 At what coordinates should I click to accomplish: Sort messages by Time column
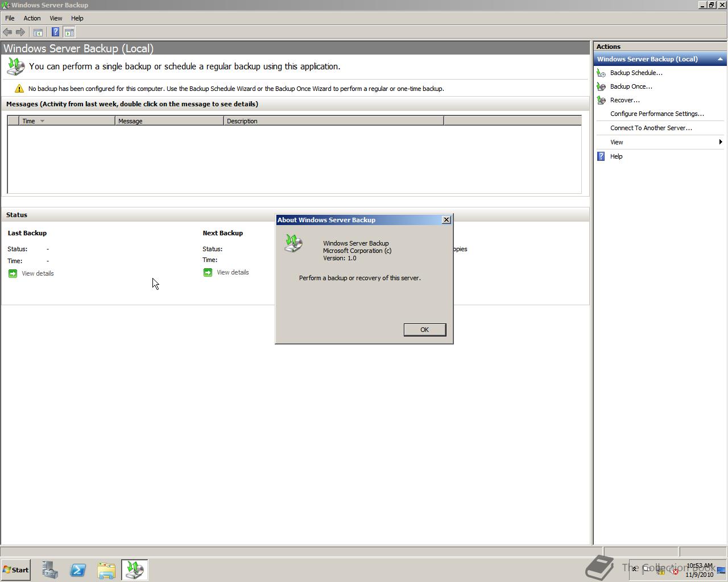point(67,121)
